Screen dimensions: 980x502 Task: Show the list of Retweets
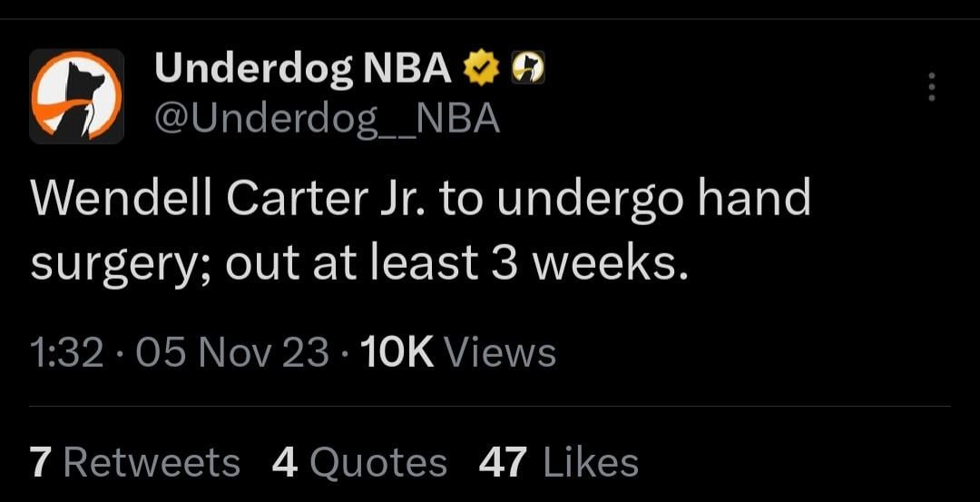point(152,462)
